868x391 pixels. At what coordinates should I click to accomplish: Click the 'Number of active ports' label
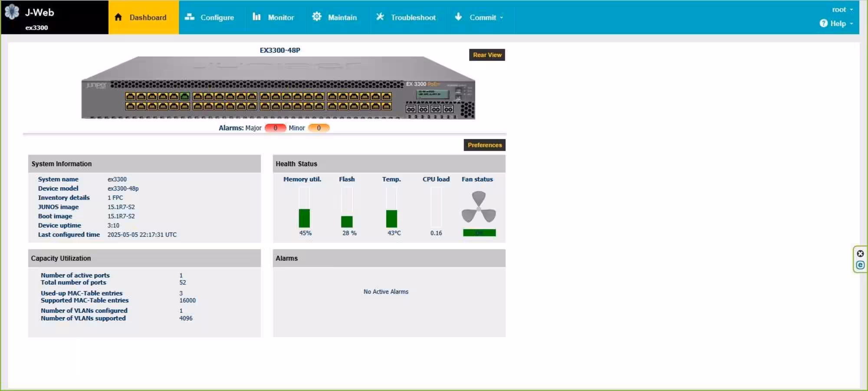point(75,275)
